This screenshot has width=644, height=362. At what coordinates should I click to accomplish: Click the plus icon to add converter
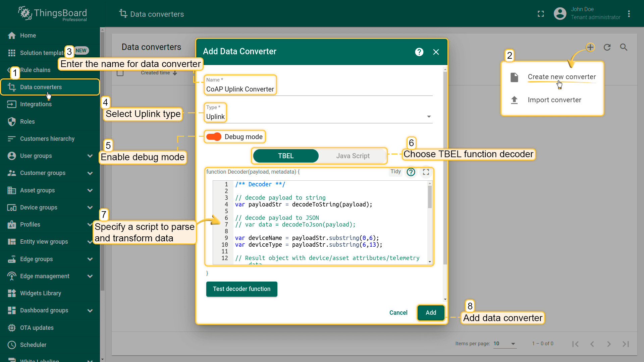[x=590, y=47]
